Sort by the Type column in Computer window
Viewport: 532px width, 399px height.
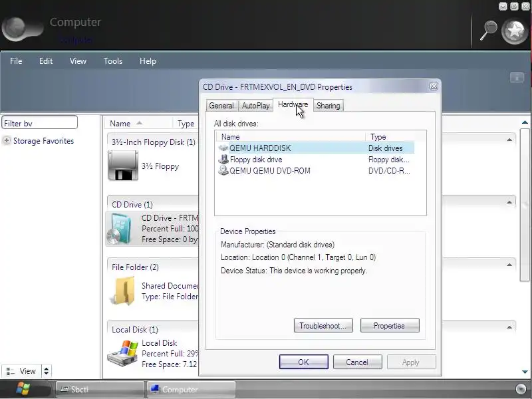point(186,124)
